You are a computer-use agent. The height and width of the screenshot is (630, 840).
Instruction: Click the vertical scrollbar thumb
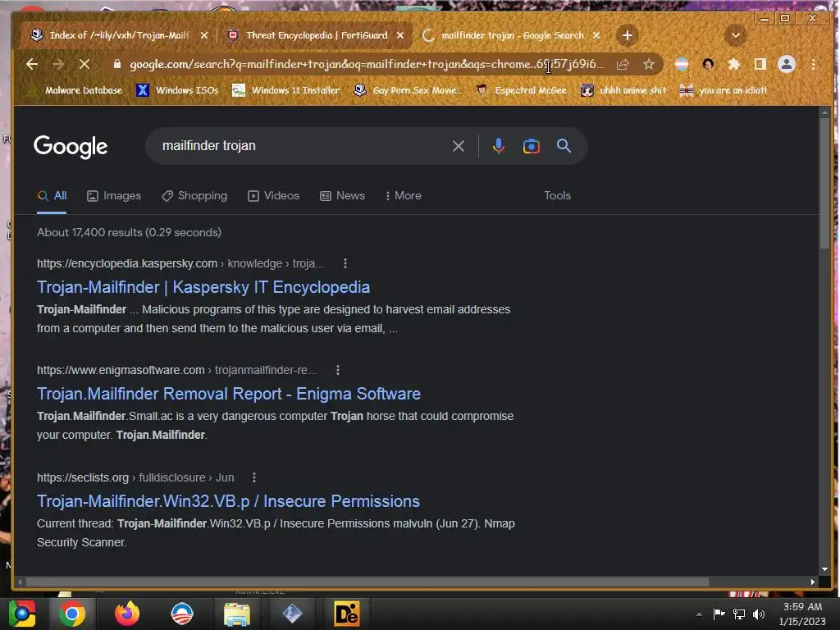point(824,182)
